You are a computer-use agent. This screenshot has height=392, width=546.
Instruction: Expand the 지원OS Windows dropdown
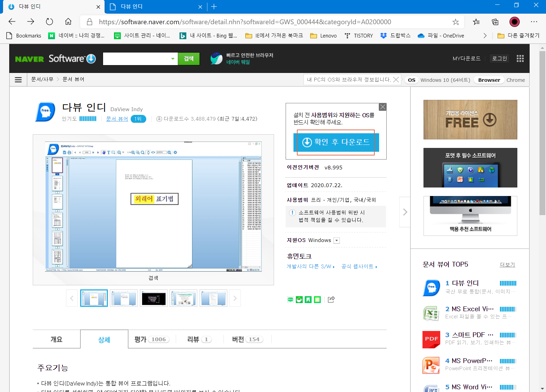point(336,241)
